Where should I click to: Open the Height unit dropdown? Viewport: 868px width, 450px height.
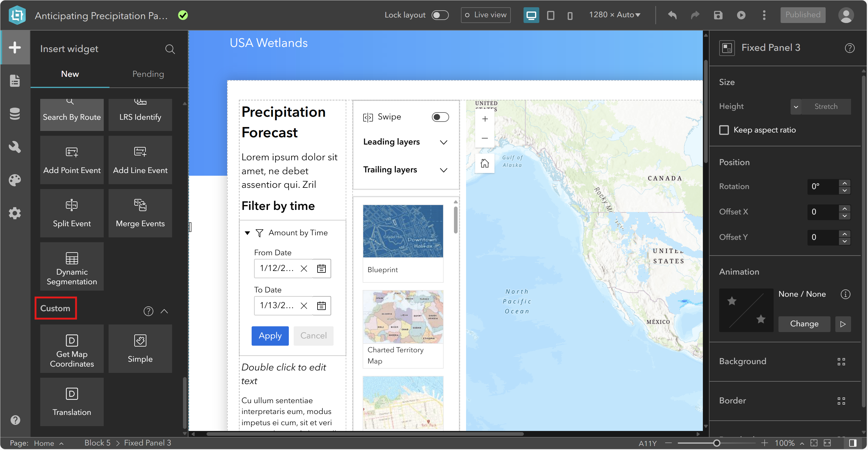pyautogui.click(x=795, y=107)
